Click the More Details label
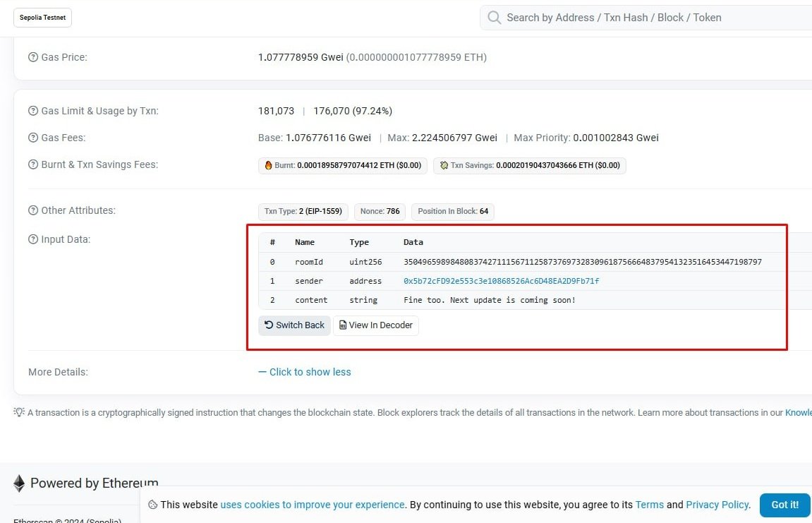This screenshot has height=523, width=812. tap(58, 372)
